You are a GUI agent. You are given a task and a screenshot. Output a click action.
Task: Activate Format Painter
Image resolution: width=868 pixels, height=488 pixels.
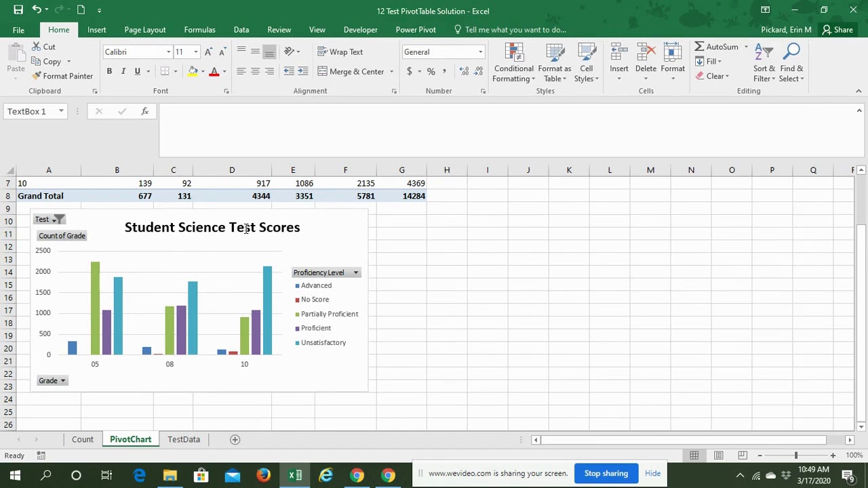click(x=62, y=76)
